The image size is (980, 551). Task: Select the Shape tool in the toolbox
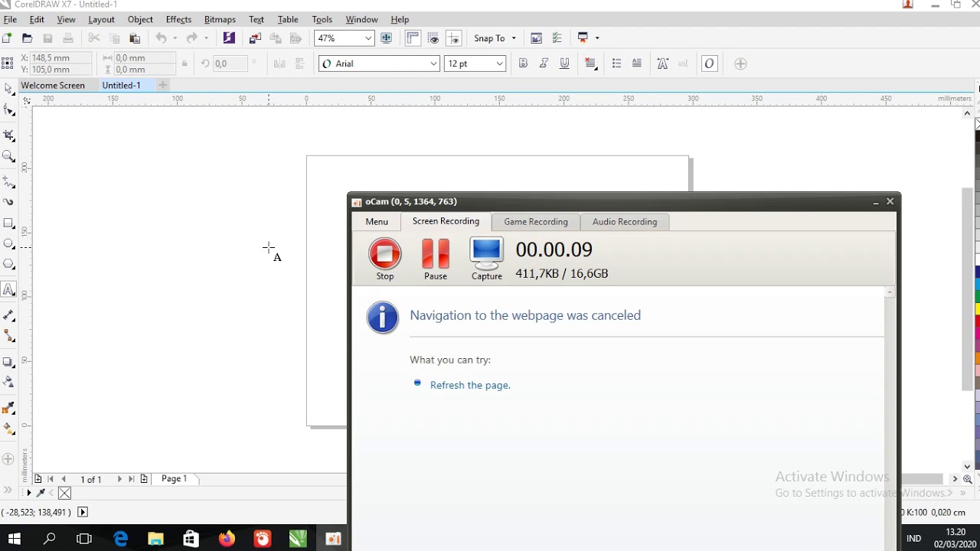8,111
